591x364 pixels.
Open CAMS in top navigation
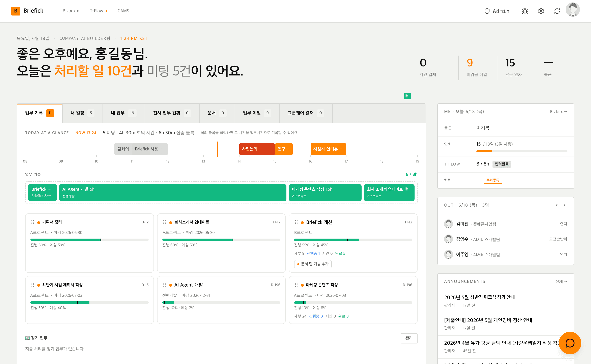coord(123,11)
